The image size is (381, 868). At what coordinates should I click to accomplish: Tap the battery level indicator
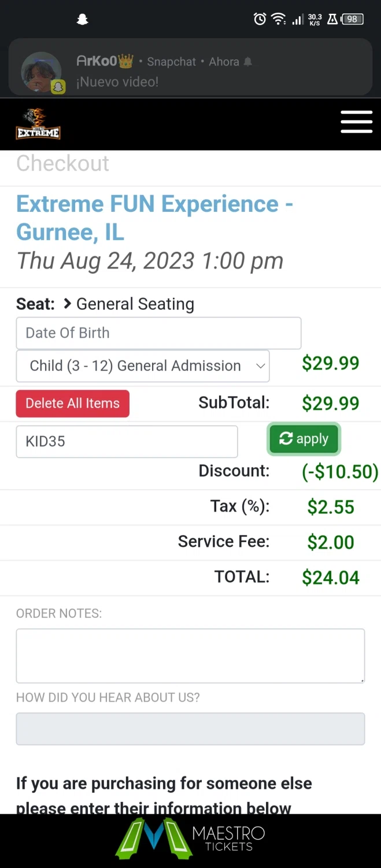[x=352, y=19]
